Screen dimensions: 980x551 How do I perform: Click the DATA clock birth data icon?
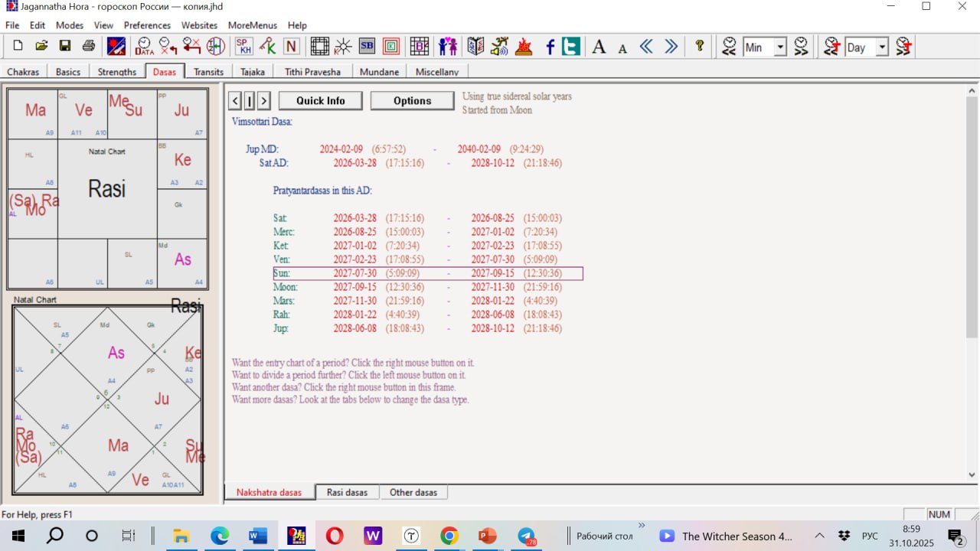pyautogui.click(x=144, y=47)
